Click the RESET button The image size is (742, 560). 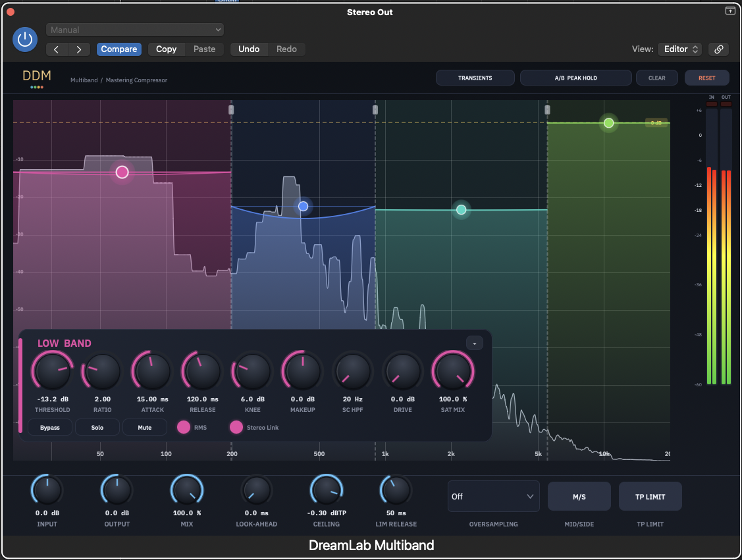tap(707, 78)
